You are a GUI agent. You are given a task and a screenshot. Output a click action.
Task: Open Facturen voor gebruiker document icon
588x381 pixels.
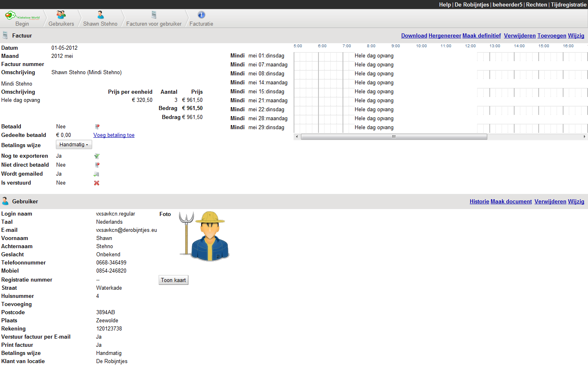154,15
